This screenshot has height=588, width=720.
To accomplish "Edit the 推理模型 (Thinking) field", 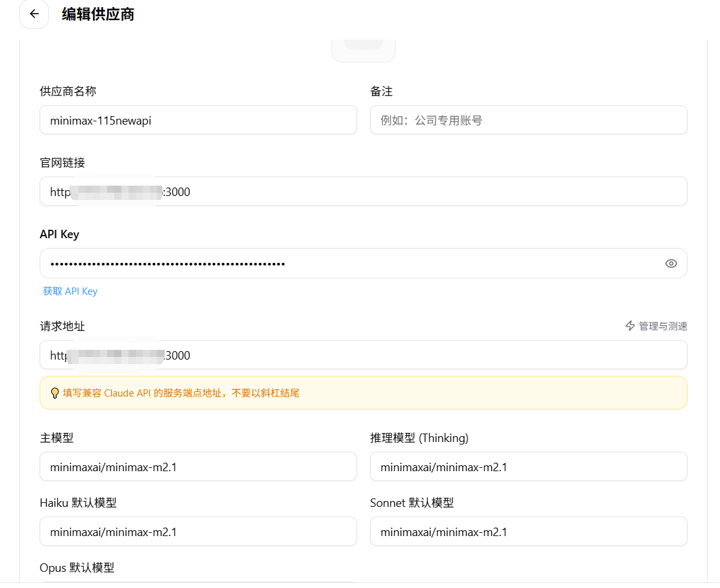I will tap(528, 467).
